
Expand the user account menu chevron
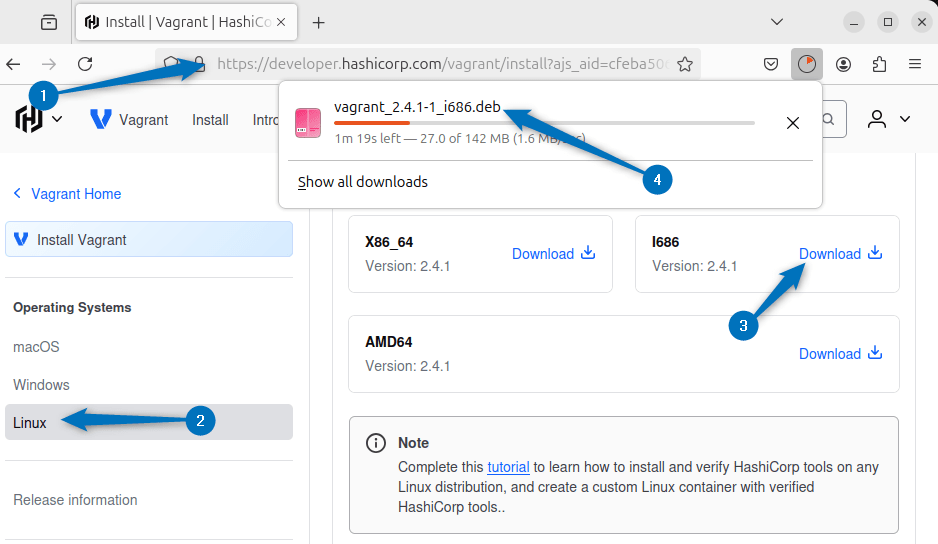905,119
